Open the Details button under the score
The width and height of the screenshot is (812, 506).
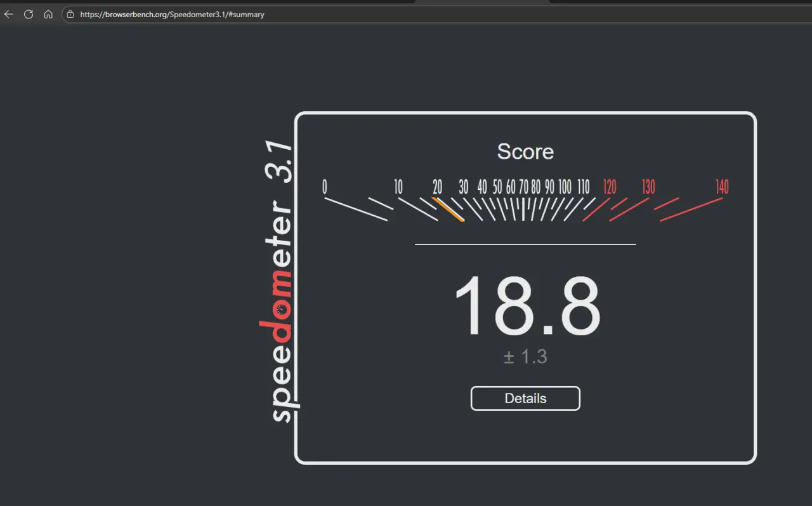525,398
